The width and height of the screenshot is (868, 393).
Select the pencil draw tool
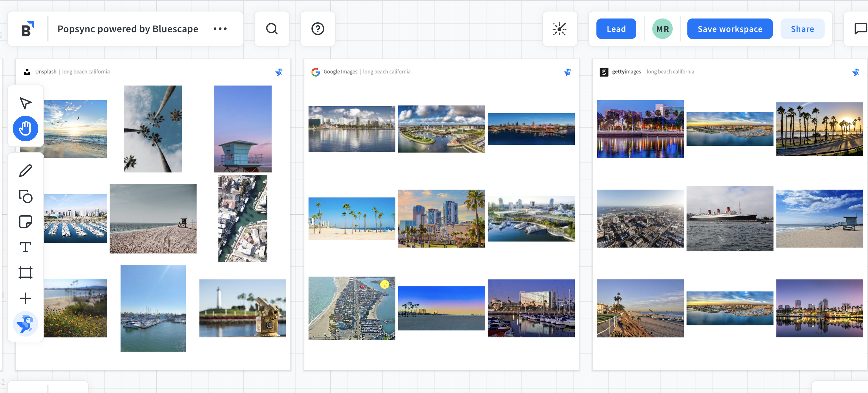pos(25,171)
